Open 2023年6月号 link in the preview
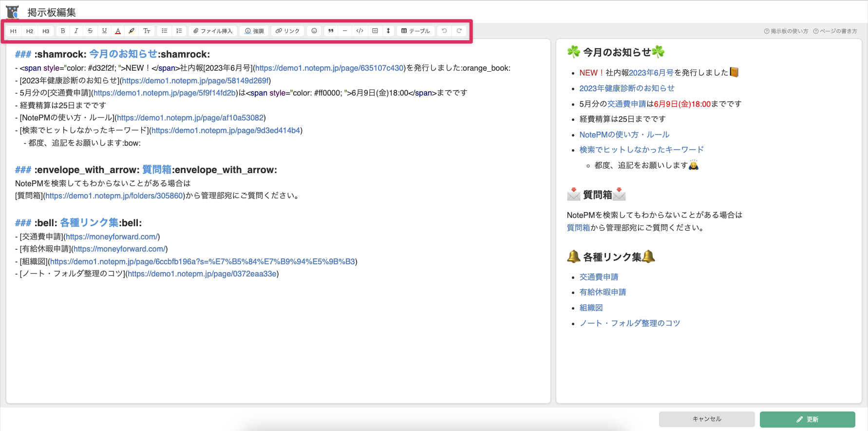This screenshot has width=868, height=431. coord(651,73)
